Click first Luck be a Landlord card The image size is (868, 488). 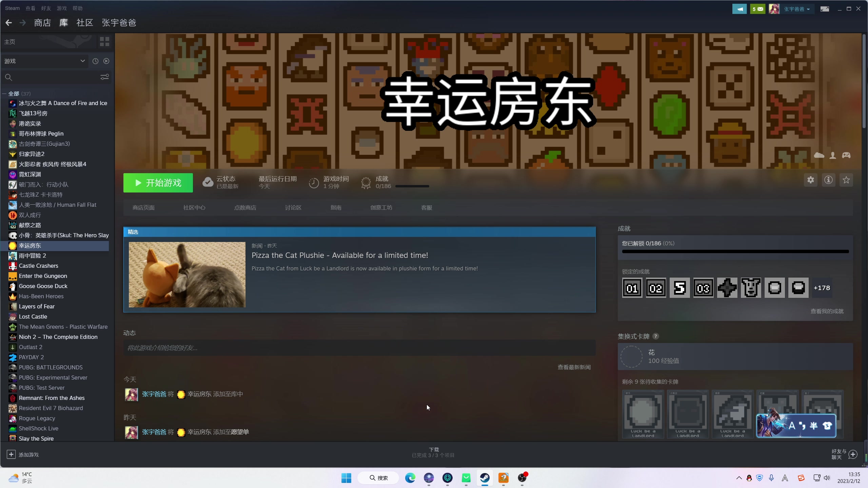pos(643,414)
